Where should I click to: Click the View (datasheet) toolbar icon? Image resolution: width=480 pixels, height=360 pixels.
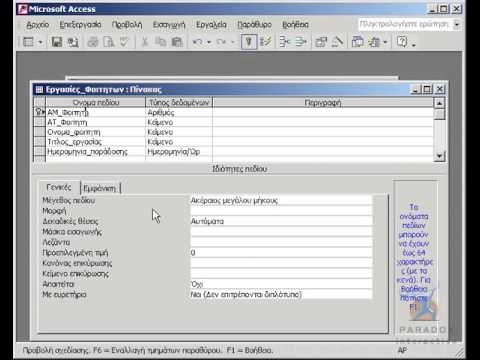(28, 42)
